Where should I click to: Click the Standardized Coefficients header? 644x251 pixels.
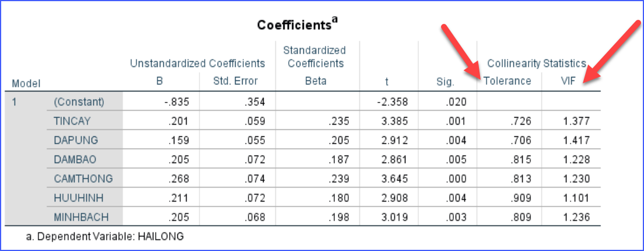click(316, 56)
